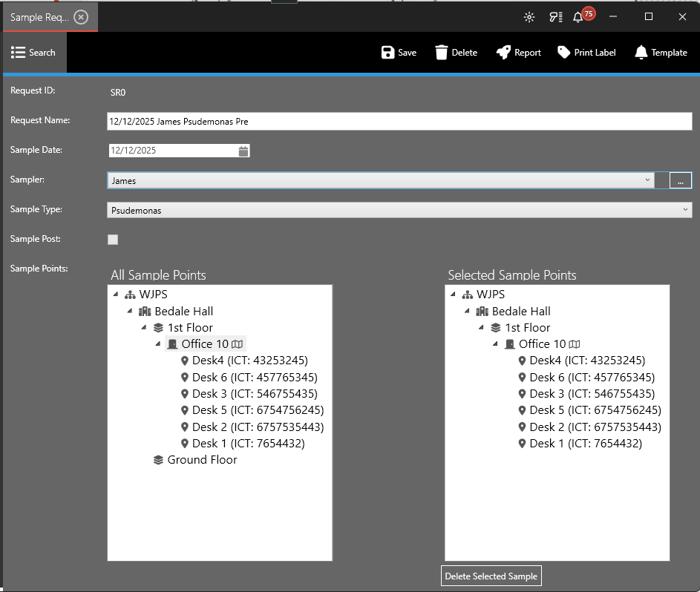700x592 pixels.
Task: Open the Sample Type dropdown
Action: (685, 210)
